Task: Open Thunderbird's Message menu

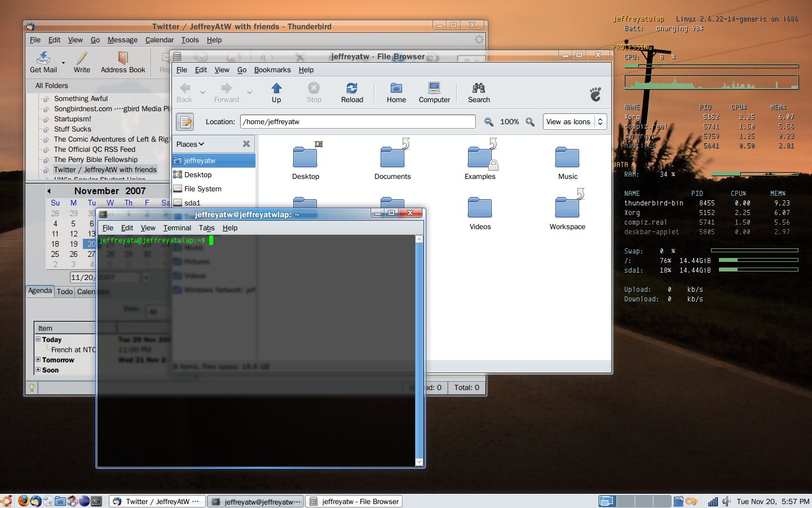Action: click(x=122, y=40)
